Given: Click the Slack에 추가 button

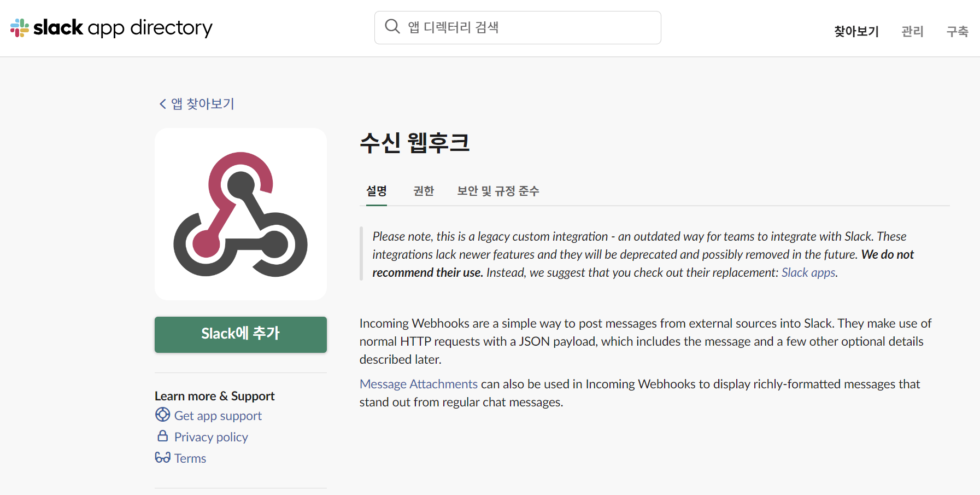Looking at the screenshot, I should point(240,334).
